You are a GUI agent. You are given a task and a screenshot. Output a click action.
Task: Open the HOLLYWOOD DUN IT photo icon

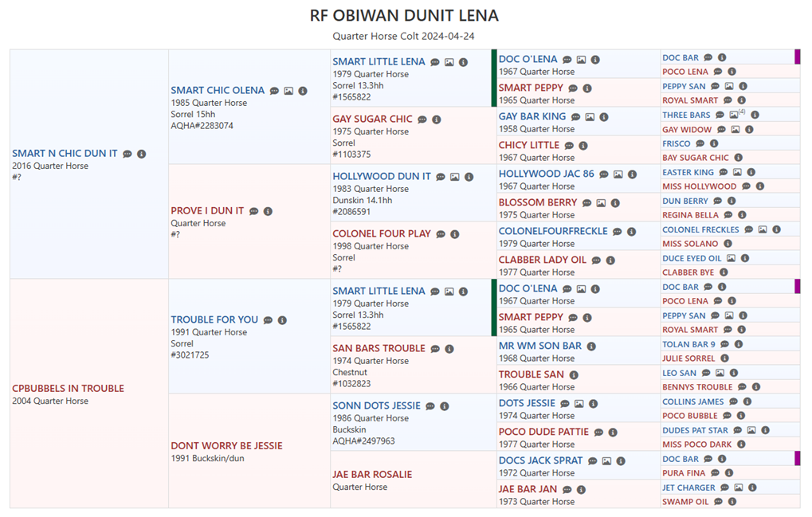(x=455, y=177)
